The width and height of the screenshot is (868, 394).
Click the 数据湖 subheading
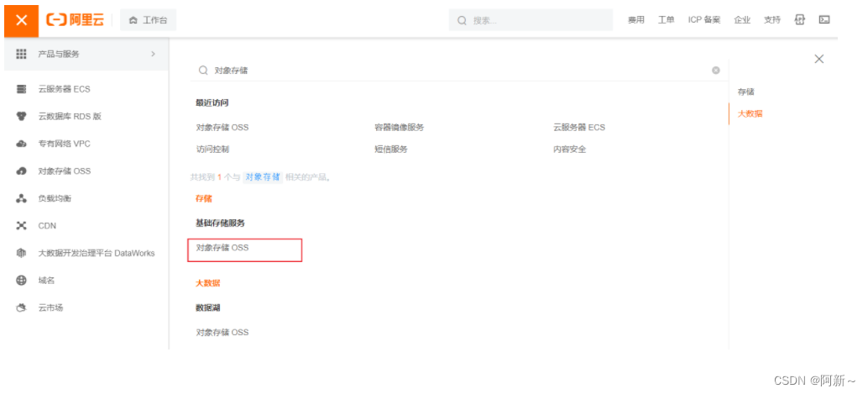[207, 307]
